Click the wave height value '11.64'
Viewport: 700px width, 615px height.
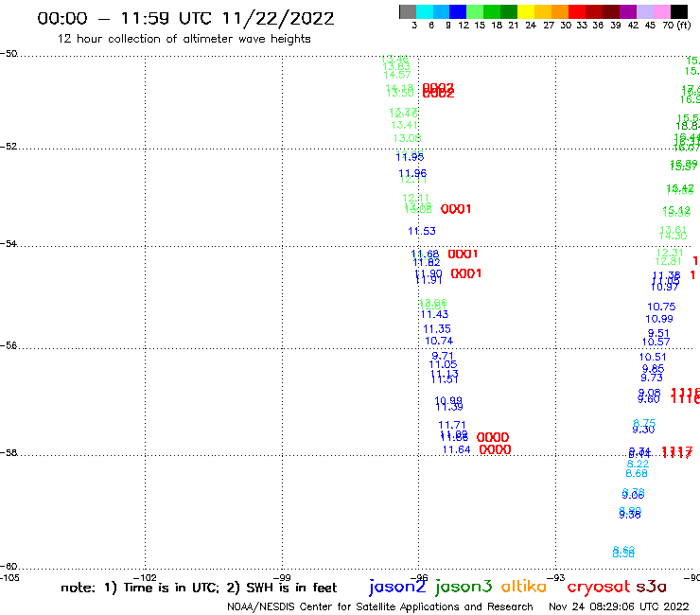coord(456,449)
